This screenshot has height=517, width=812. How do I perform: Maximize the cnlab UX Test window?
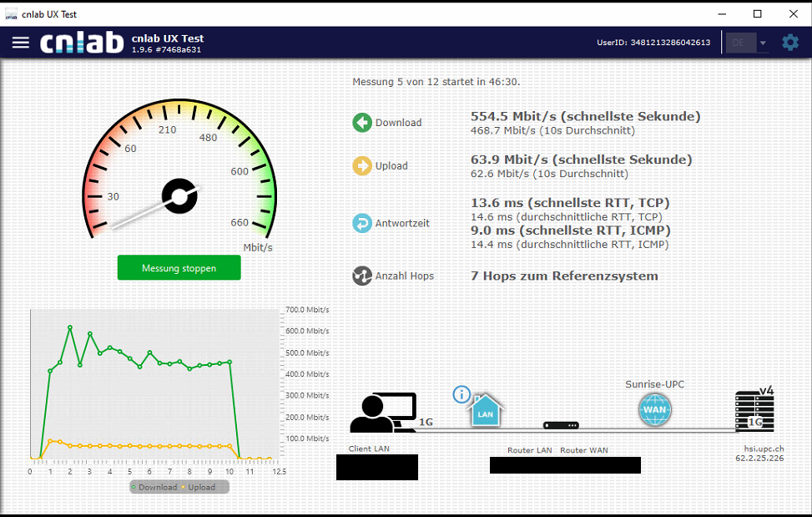757,13
